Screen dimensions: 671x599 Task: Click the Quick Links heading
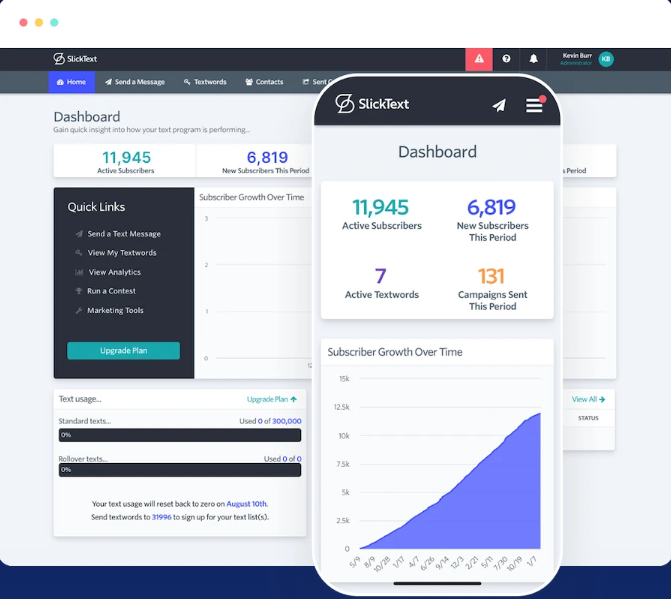point(96,207)
